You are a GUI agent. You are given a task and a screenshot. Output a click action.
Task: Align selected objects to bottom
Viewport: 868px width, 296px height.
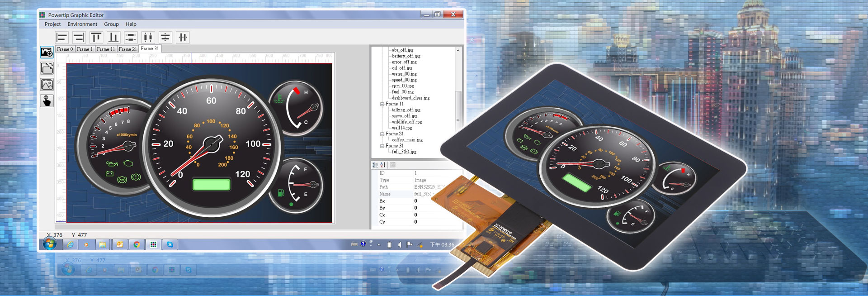(113, 38)
